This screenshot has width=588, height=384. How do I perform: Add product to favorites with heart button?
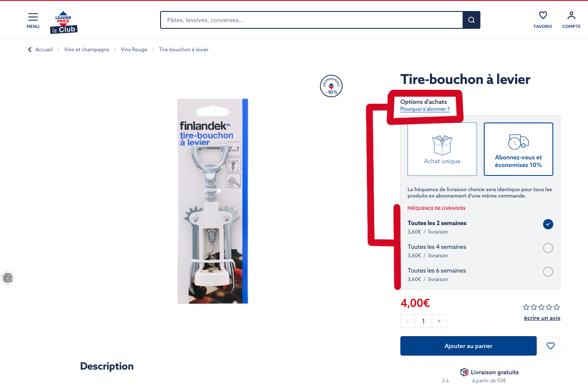[551, 346]
